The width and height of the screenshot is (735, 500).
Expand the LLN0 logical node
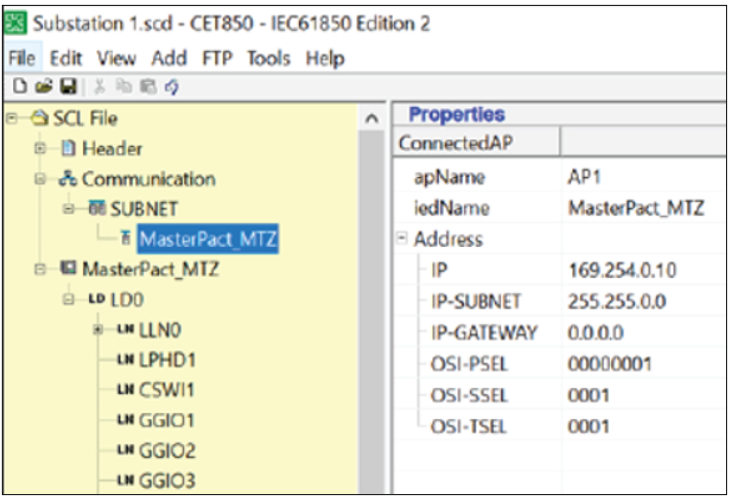(98, 329)
